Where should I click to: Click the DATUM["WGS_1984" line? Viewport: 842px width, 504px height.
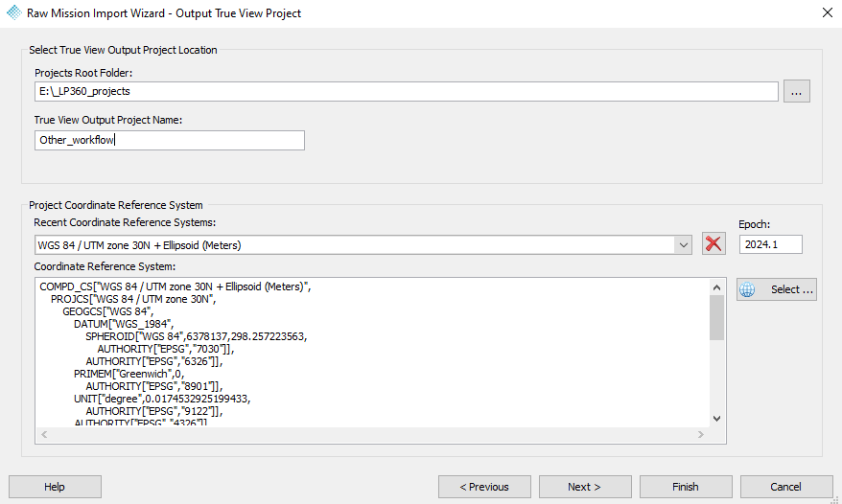pos(124,324)
